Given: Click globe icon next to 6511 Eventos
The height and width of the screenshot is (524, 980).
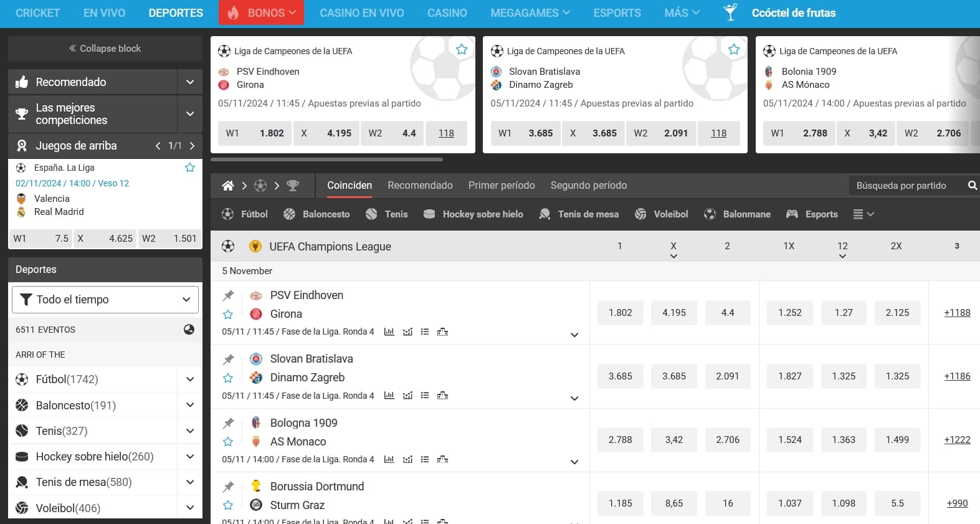Looking at the screenshot, I should point(189,330).
